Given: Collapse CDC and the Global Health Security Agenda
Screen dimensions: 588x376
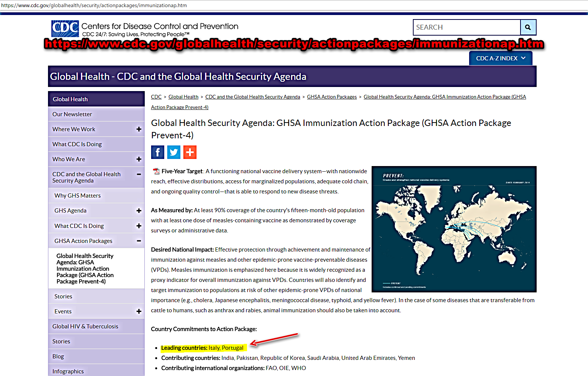Looking at the screenshot, I should point(139,174).
